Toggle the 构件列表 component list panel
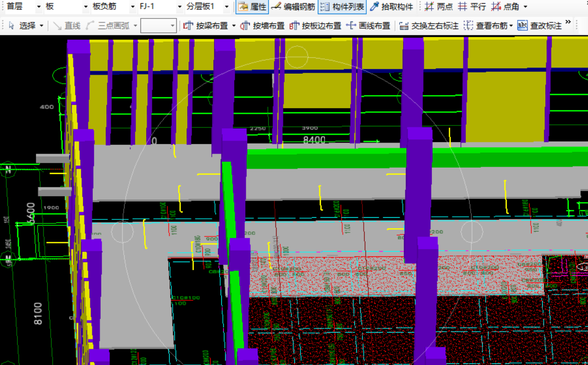588x365 pixels. pyautogui.click(x=342, y=7)
